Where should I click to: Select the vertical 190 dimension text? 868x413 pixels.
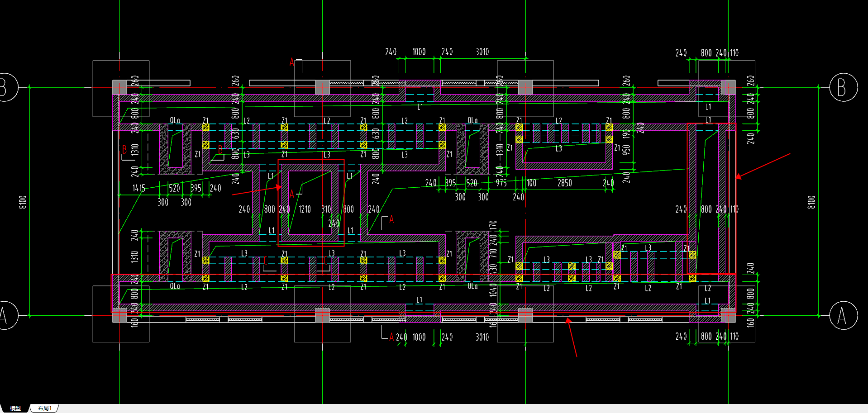coord(626,134)
